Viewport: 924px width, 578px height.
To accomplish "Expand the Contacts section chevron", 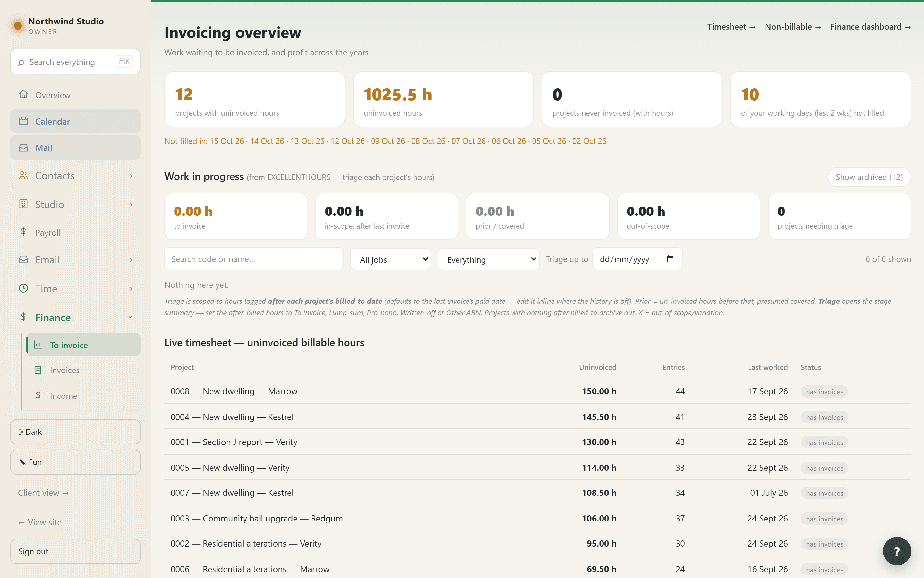I will [x=131, y=176].
